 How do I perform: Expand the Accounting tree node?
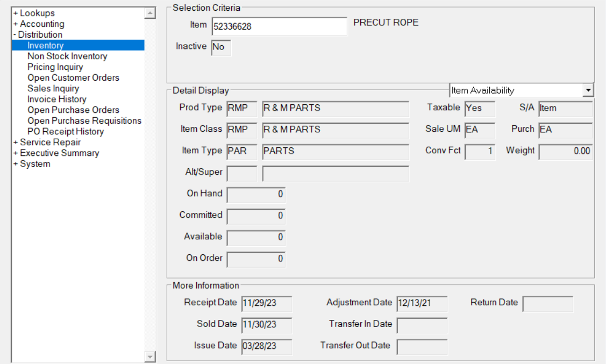pos(16,24)
